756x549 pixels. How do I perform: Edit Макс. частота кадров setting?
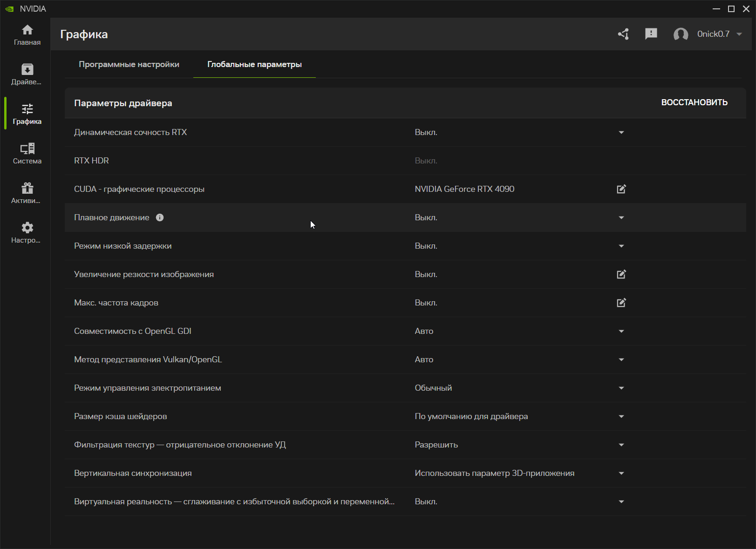click(x=621, y=303)
